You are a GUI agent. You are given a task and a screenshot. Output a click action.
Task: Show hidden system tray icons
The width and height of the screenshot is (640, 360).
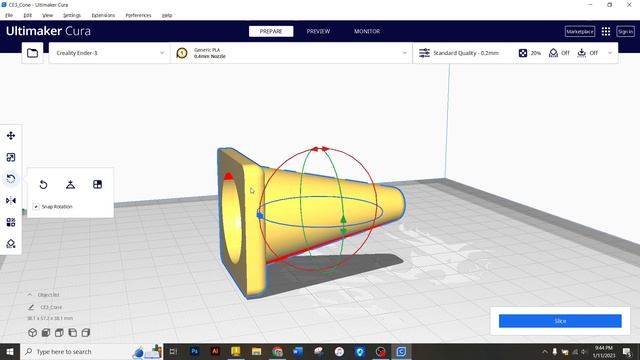pyautogui.click(x=544, y=351)
